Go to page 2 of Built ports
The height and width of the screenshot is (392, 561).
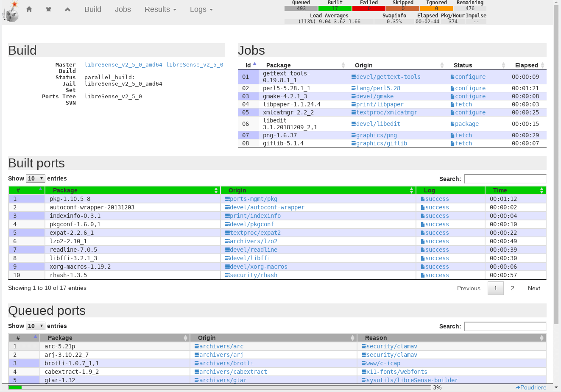512,288
